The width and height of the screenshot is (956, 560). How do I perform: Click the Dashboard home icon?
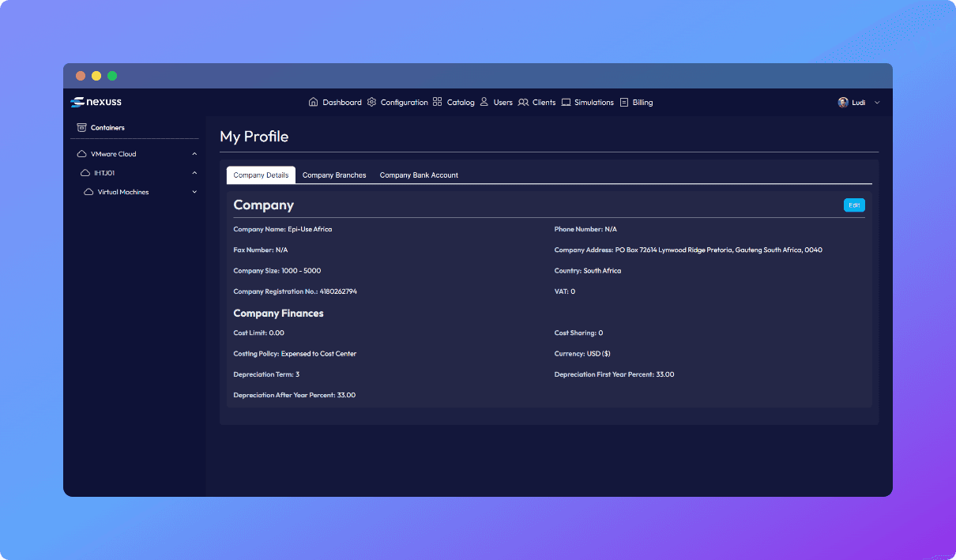click(x=313, y=102)
